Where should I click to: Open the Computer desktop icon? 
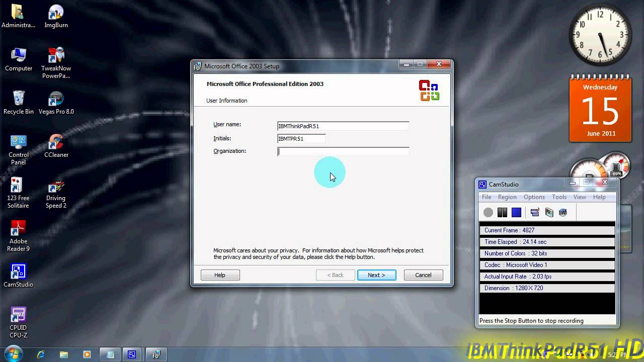pyautogui.click(x=19, y=59)
